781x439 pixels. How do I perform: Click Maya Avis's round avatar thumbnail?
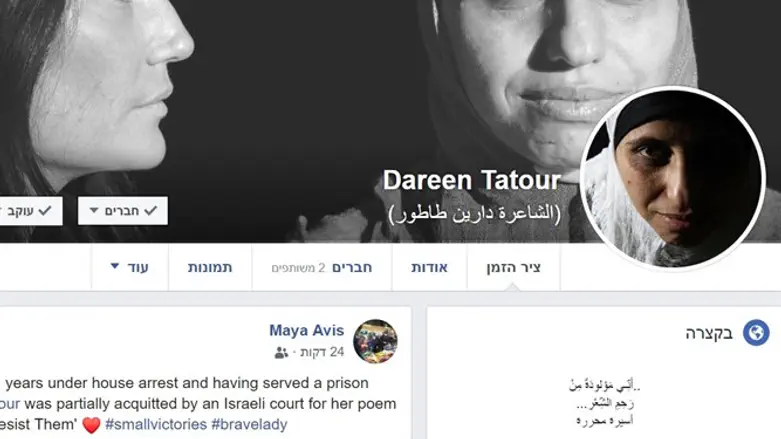click(x=375, y=341)
